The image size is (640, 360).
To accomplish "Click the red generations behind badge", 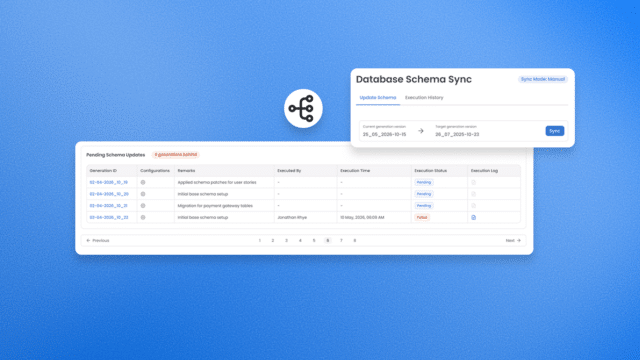I will pyautogui.click(x=176, y=155).
